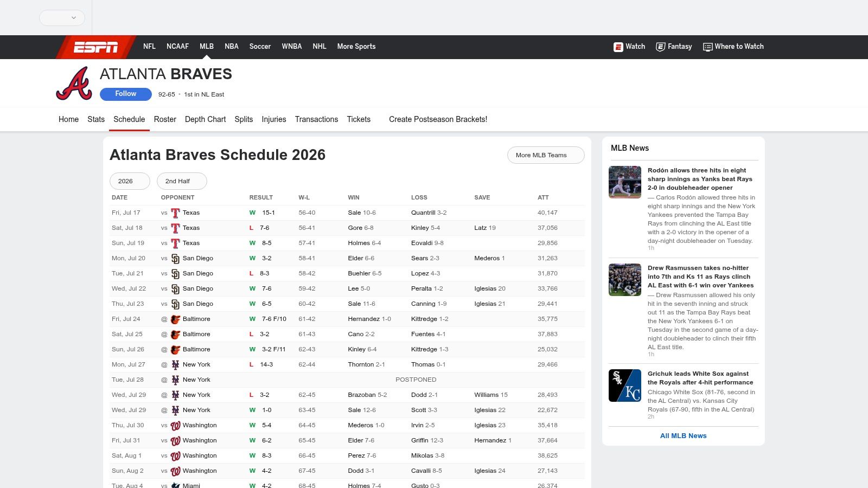The height and width of the screenshot is (488, 868).
Task: Open Where to Watch icon link
Action: pyautogui.click(x=707, y=47)
